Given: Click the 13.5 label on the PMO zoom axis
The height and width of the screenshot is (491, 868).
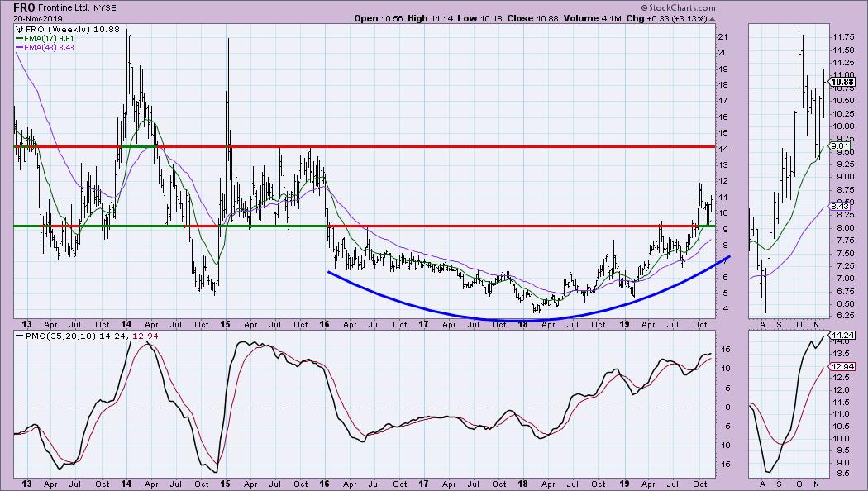Looking at the screenshot, I should [x=842, y=354].
